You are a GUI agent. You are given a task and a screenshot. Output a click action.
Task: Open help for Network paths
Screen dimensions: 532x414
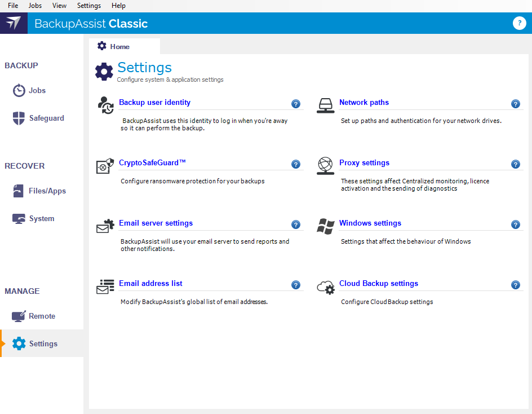(515, 104)
